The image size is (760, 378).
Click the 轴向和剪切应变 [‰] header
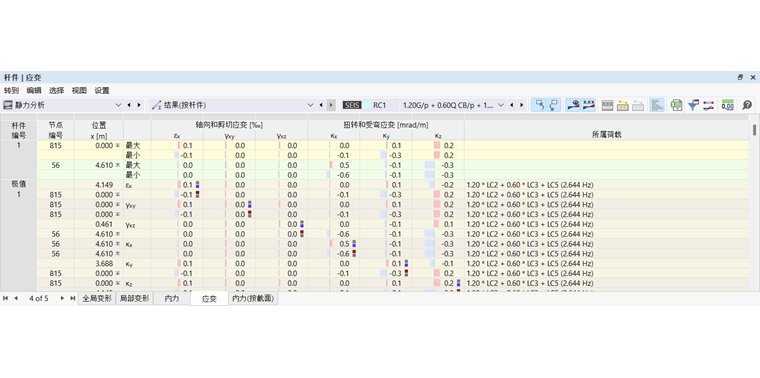pyautogui.click(x=229, y=125)
